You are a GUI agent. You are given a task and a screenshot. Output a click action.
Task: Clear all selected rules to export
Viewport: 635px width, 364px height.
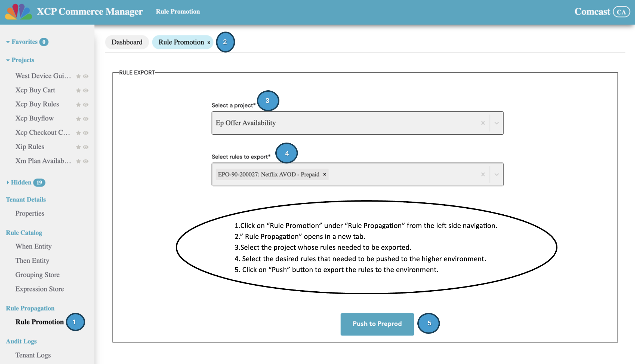coord(483,174)
